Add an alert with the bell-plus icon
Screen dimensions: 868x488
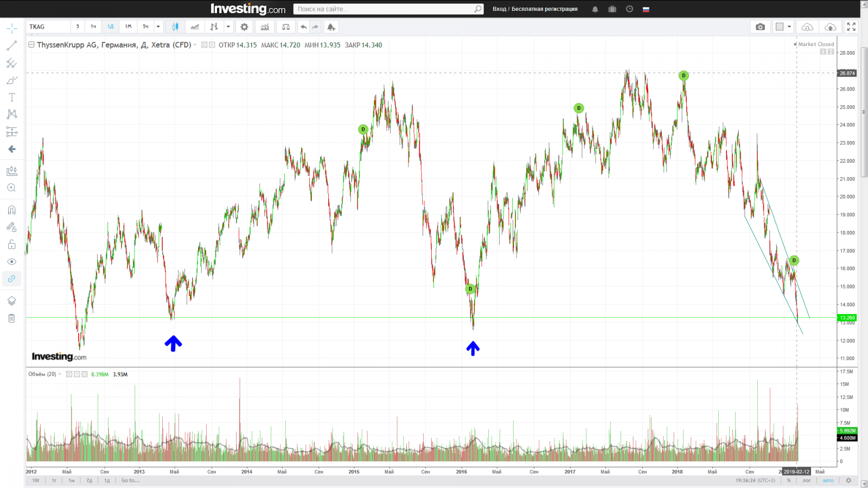pos(331,27)
